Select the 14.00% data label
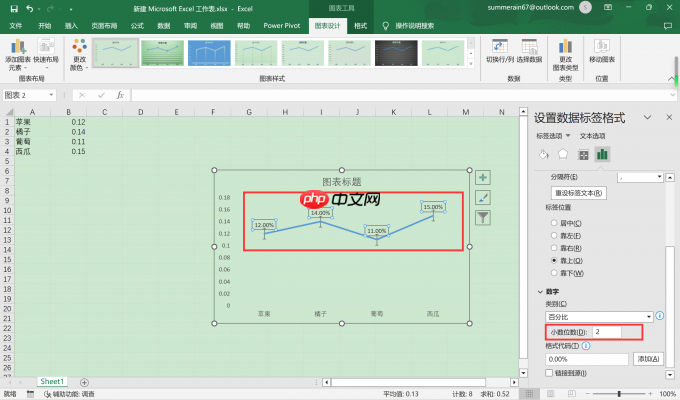The height and width of the screenshot is (400, 680). click(x=320, y=213)
